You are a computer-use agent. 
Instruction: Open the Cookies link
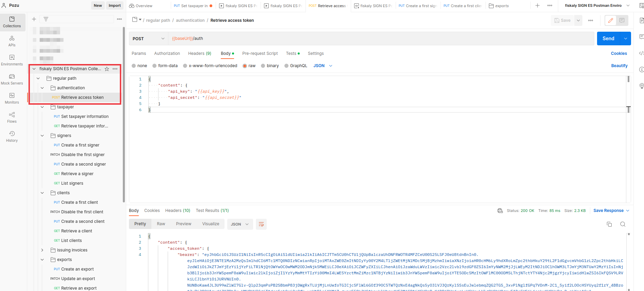tap(619, 53)
